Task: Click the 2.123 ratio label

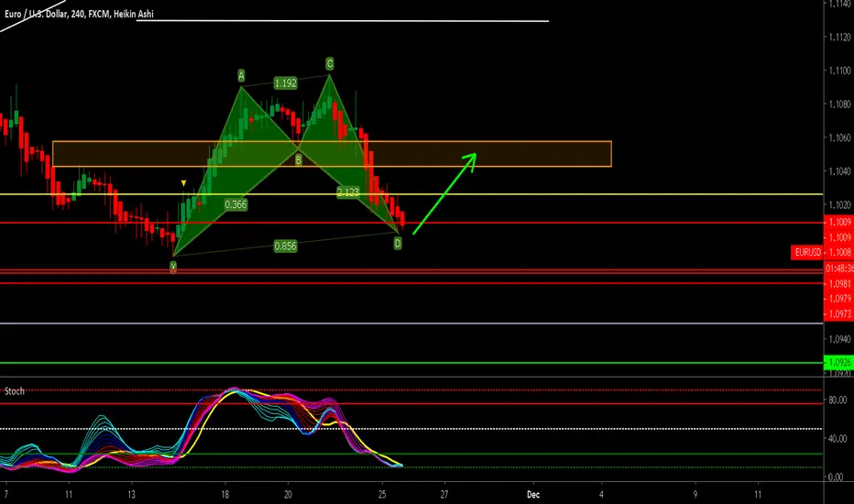Action: coord(348,192)
